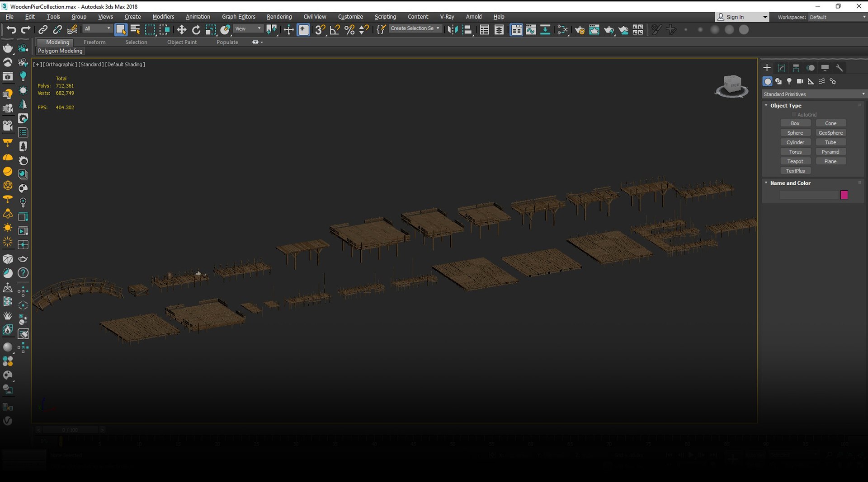The image size is (868, 482).
Task: Collapse the Object Type rollout
Action: [x=766, y=105]
